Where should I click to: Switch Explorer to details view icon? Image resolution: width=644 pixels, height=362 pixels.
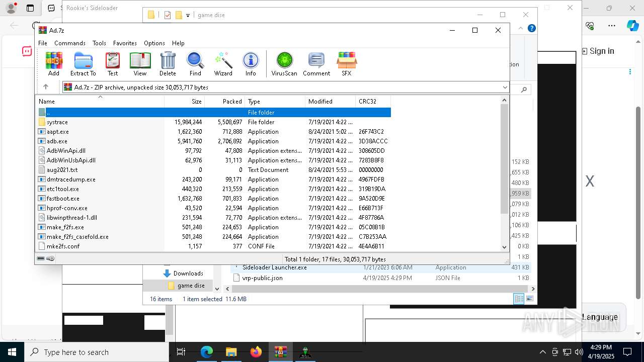pos(519,299)
